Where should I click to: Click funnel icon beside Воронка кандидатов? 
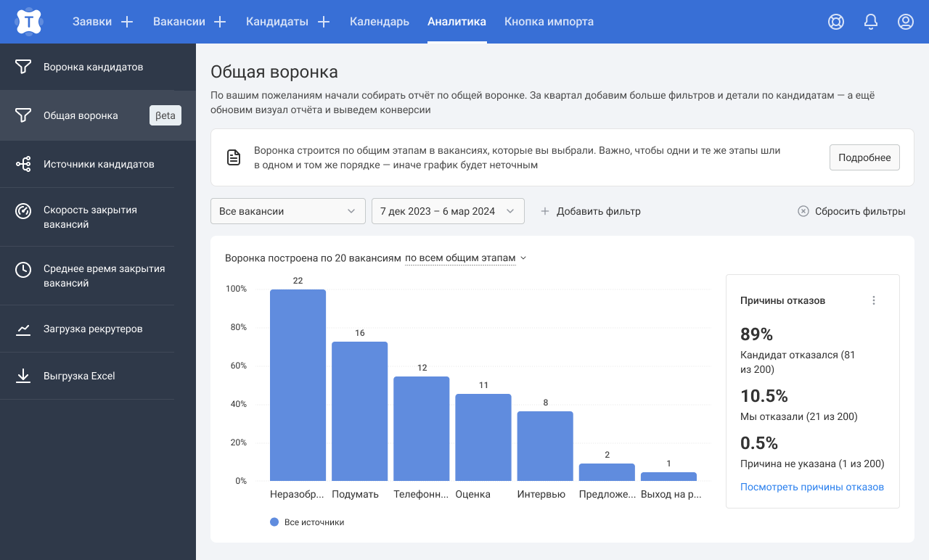tap(23, 67)
